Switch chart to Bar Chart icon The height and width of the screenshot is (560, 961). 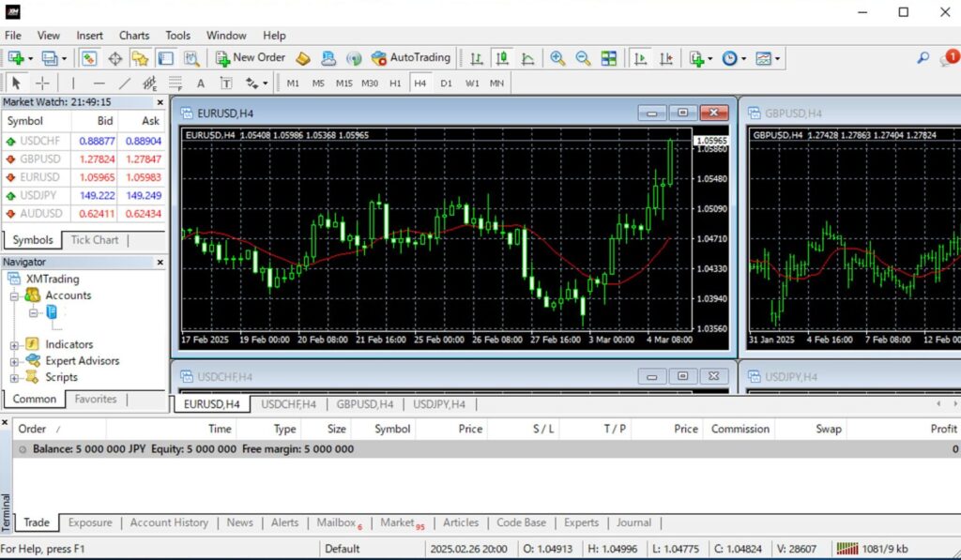coord(476,58)
